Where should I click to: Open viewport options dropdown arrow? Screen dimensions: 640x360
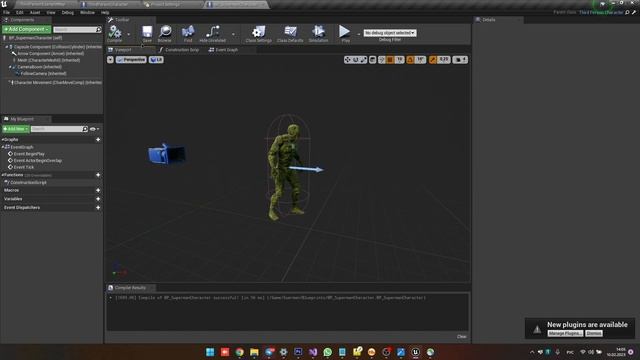[110, 60]
